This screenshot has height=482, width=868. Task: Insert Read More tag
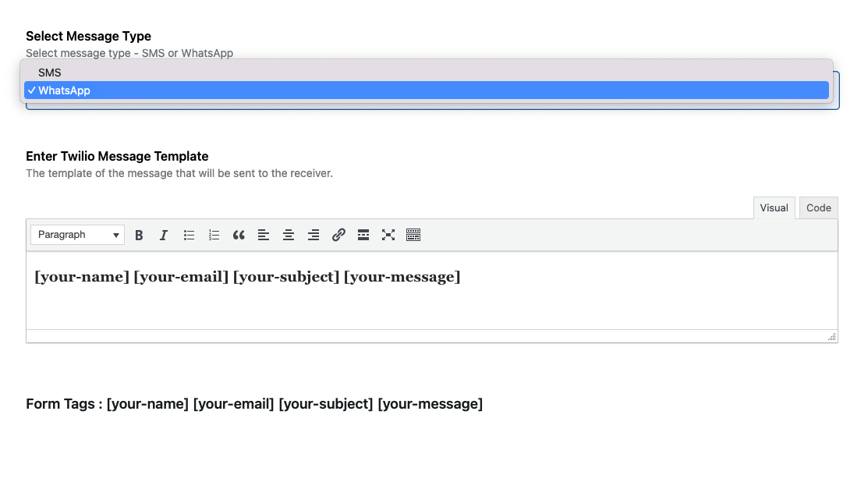[x=363, y=236]
